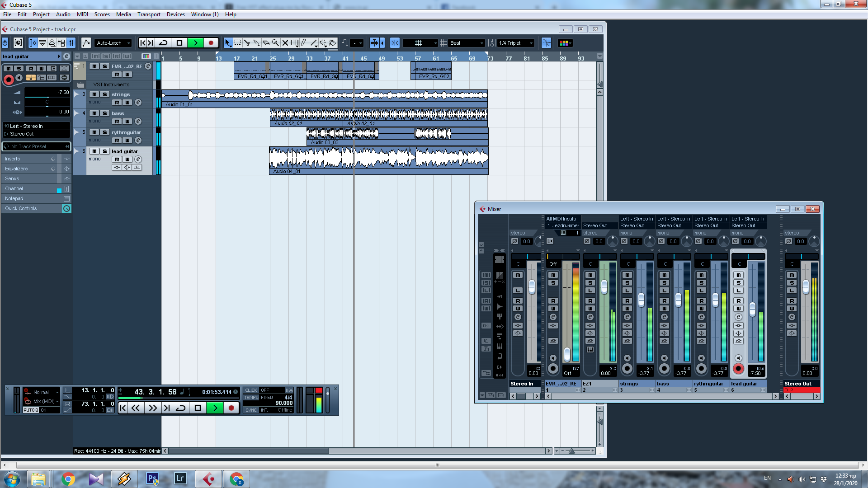The image size is (868, 488).
Task: Click the Audio 04_01 lead guitar clip
Action: click(379, 160)
